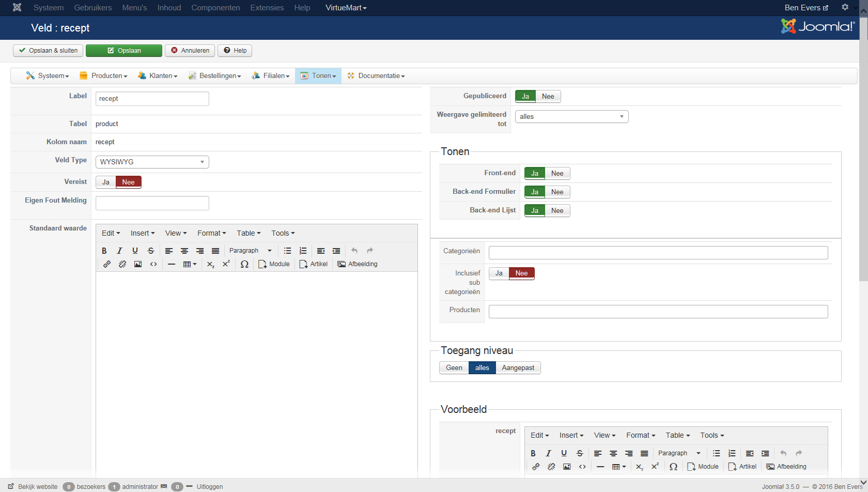This screenshot has height=492, width=868.
Task: Insert special character in Voorbeeld recept editor
Action: tap(673, 467)
